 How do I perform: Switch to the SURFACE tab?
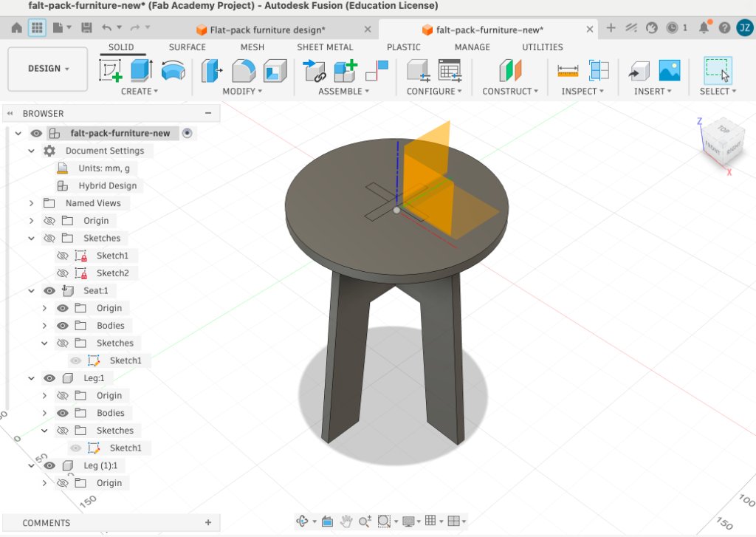click(187, 47)
